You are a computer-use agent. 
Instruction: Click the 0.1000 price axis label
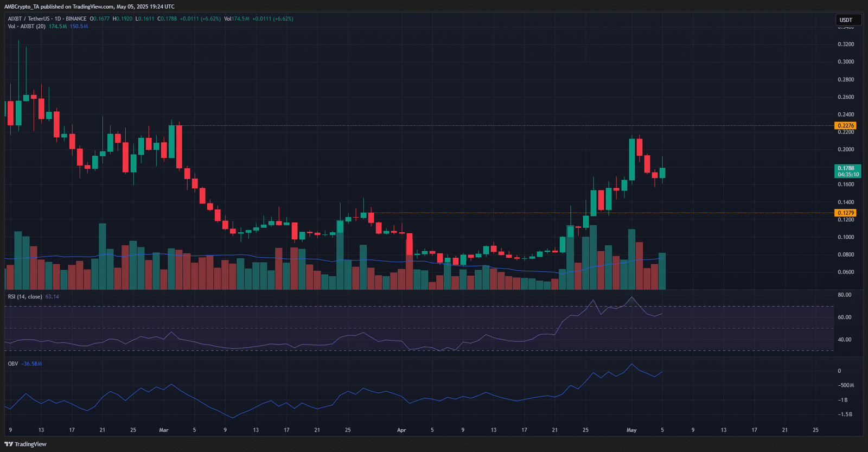(846, 237)
